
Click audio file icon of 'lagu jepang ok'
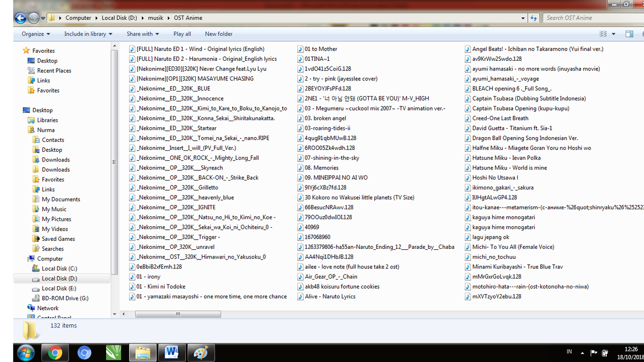click(468, 237)
